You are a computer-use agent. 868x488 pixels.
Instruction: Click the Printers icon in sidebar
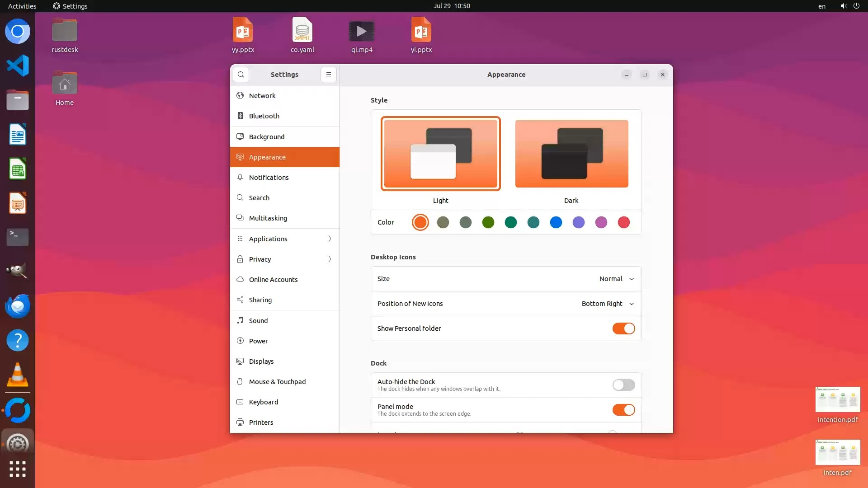click(x=240, y=422)
